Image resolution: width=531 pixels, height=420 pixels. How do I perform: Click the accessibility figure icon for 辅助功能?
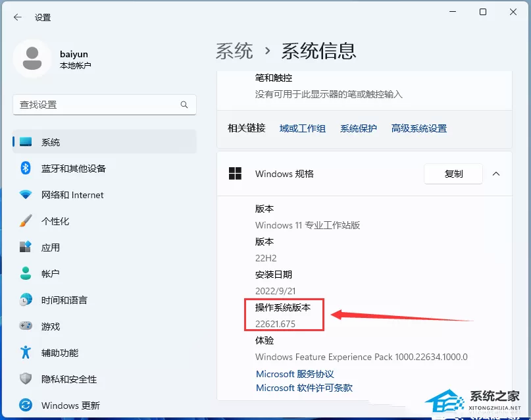point(26,352)
